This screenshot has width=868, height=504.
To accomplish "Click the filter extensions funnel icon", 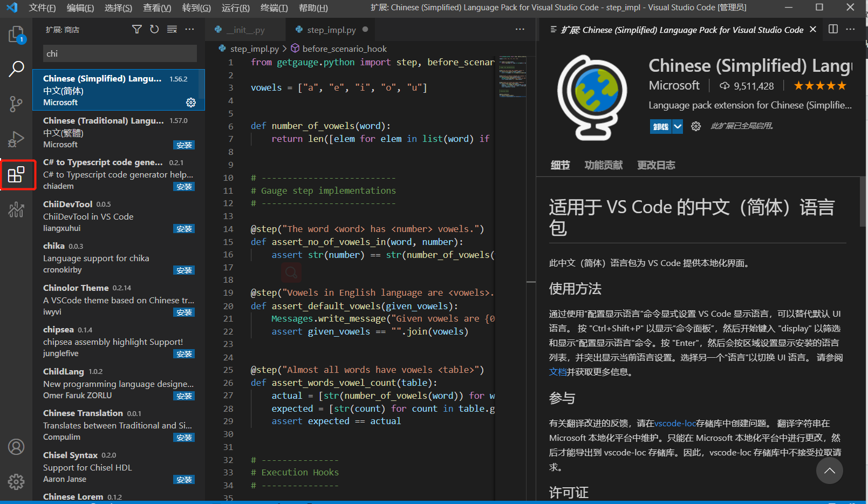I will 137,29.
